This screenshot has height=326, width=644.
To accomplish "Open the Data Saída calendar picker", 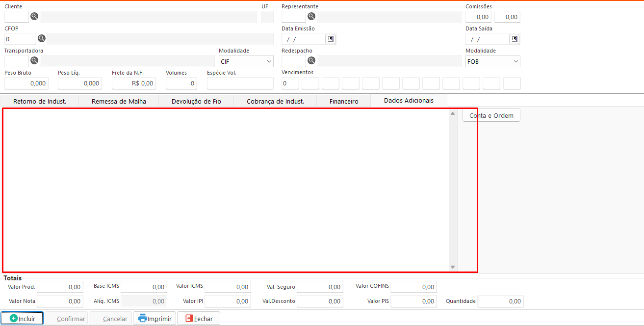I will (x=514, y=39).
